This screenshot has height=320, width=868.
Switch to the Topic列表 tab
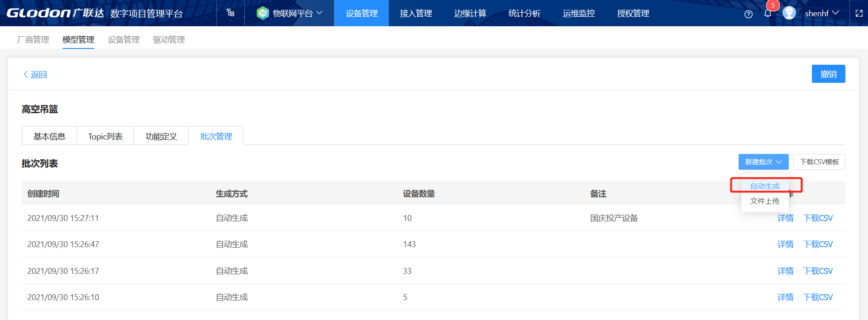(105, 136)
